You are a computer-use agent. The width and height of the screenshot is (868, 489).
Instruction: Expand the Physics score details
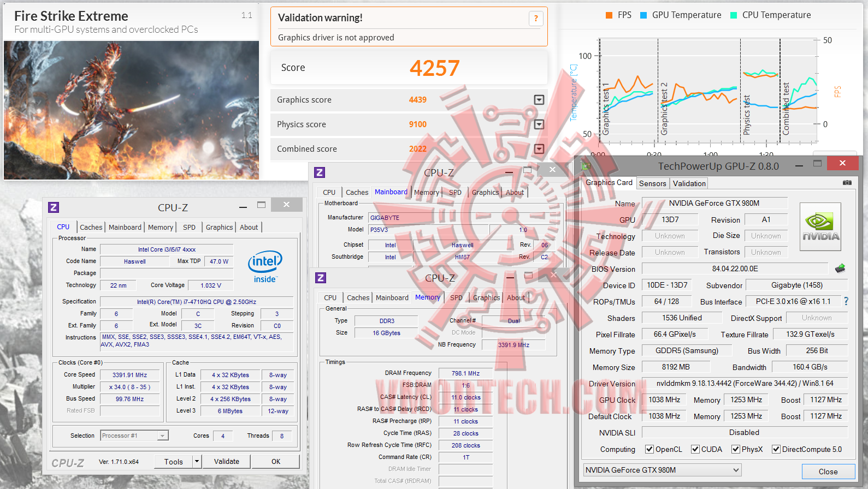[539, 124]
